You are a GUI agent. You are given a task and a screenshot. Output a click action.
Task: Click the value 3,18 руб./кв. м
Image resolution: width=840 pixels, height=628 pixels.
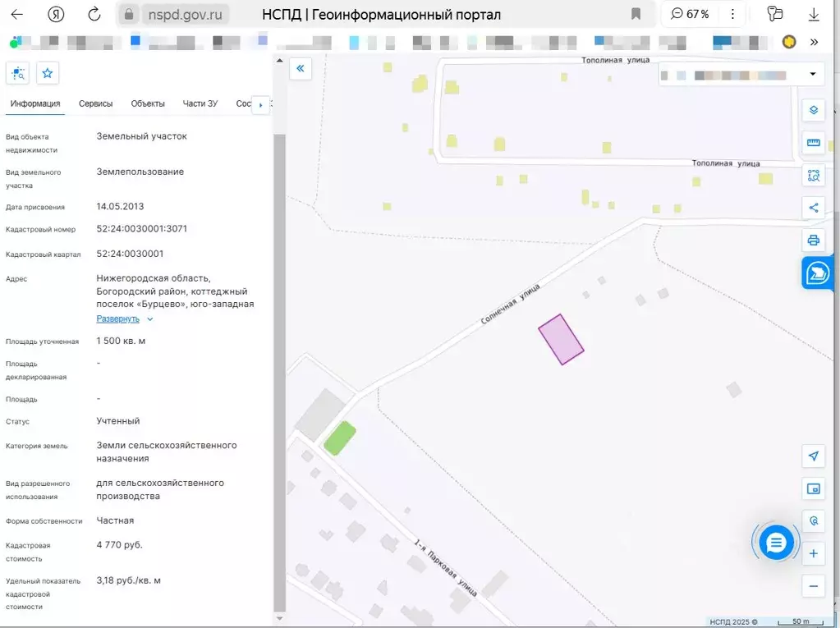[x=129, y=580]
